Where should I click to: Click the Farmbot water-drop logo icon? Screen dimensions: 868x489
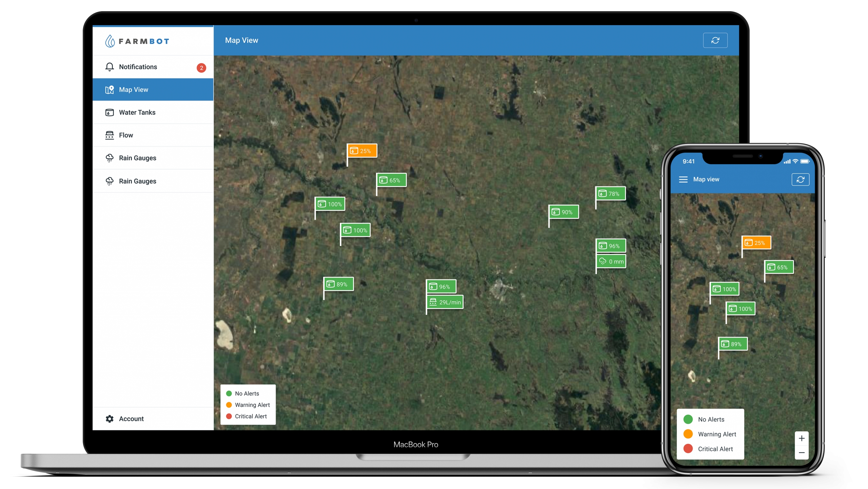coord(110,41)
